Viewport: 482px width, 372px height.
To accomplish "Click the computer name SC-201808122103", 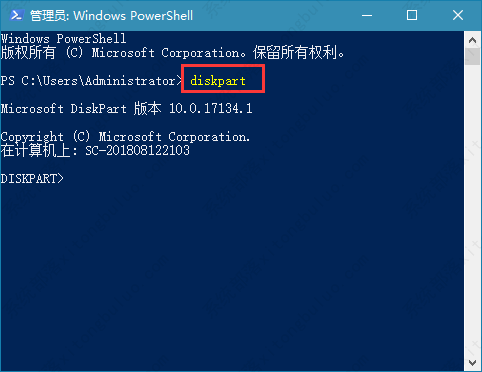I will click(x=138, y=151).
